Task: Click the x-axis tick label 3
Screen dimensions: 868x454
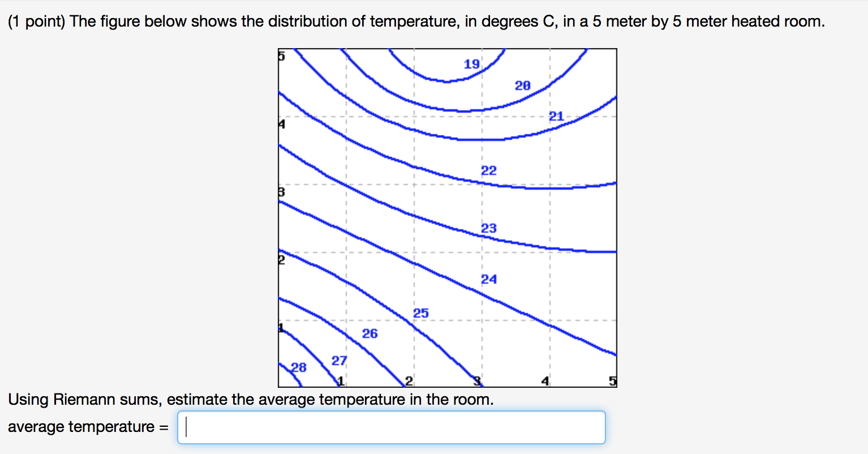Action: click(x=476, y=381)
